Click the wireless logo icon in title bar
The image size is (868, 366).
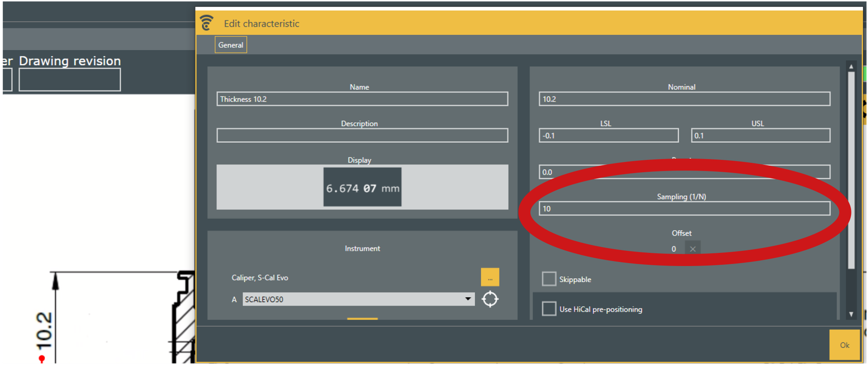point(206,23)
